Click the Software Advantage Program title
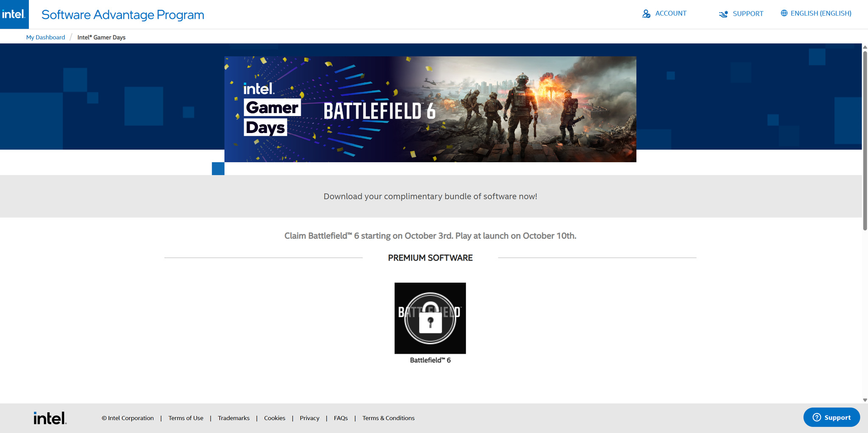 (123, 15)
